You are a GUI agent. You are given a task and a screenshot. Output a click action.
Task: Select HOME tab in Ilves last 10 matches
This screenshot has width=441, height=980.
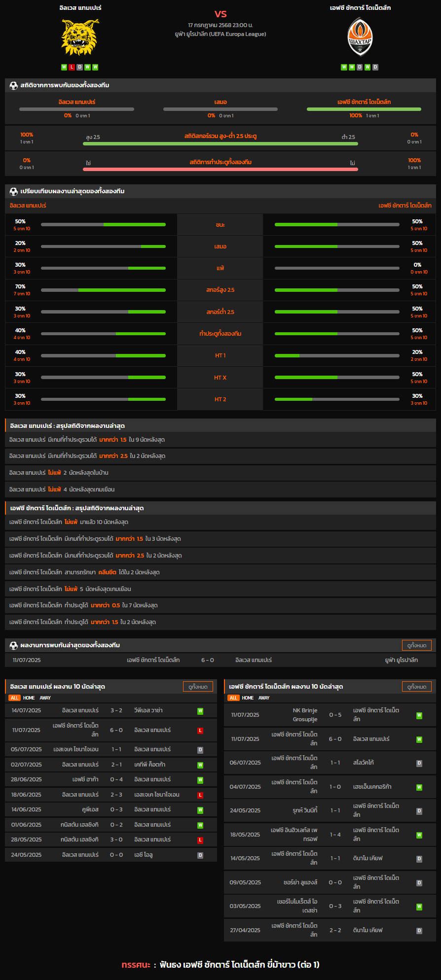[29, 698]
